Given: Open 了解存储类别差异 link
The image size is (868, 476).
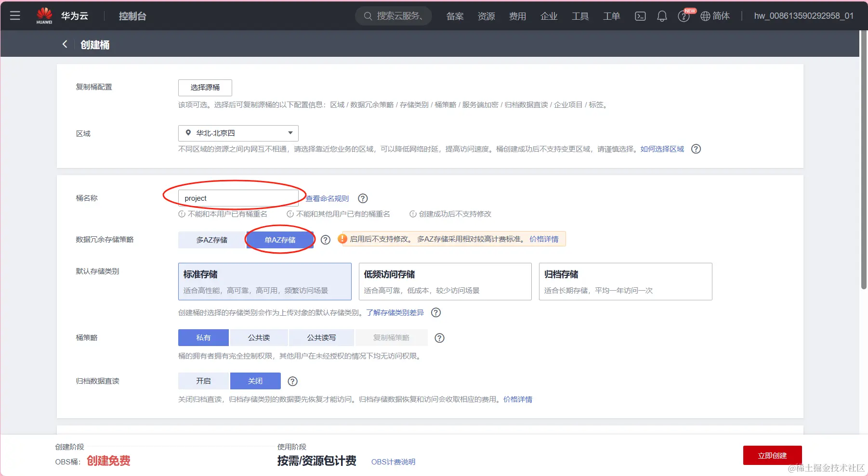Looking at the screenshot, I should click(x=395, y=313).
